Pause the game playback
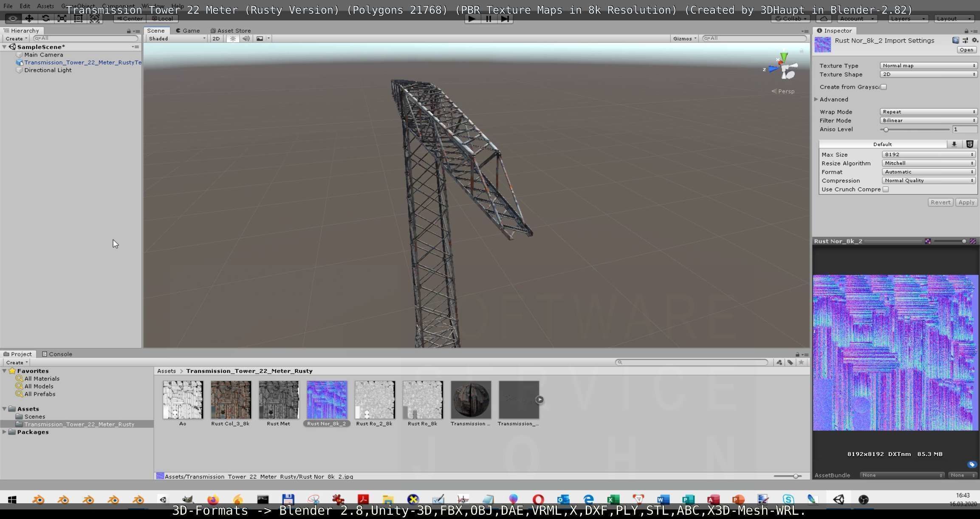 pos(488,19)
